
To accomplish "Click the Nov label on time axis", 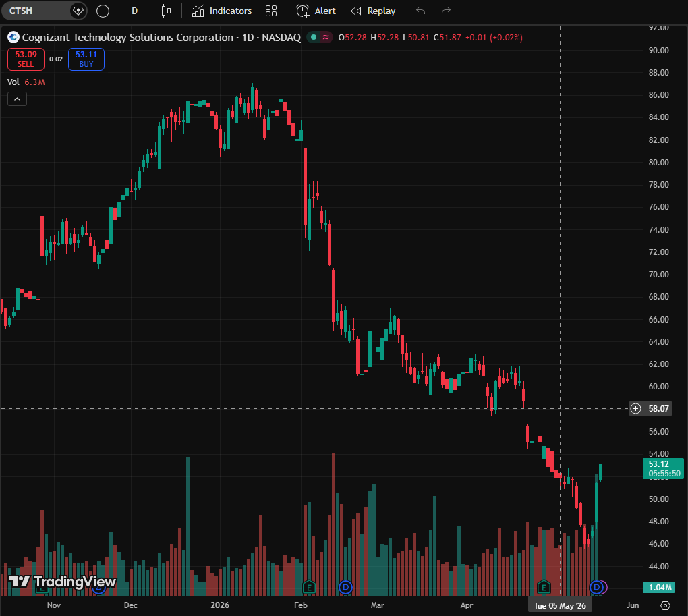I will point(53,605).
